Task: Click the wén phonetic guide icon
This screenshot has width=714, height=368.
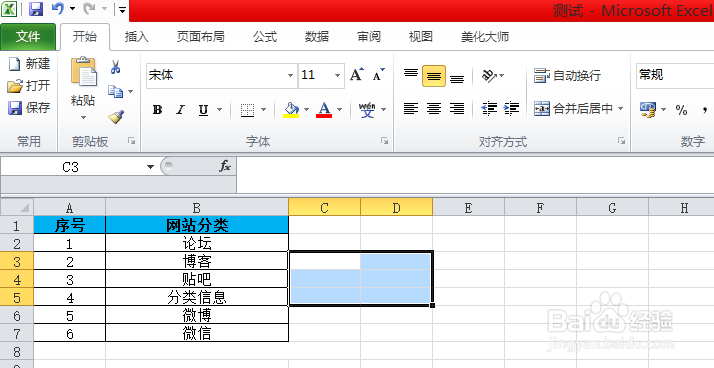Action: (x=367, y=110)
